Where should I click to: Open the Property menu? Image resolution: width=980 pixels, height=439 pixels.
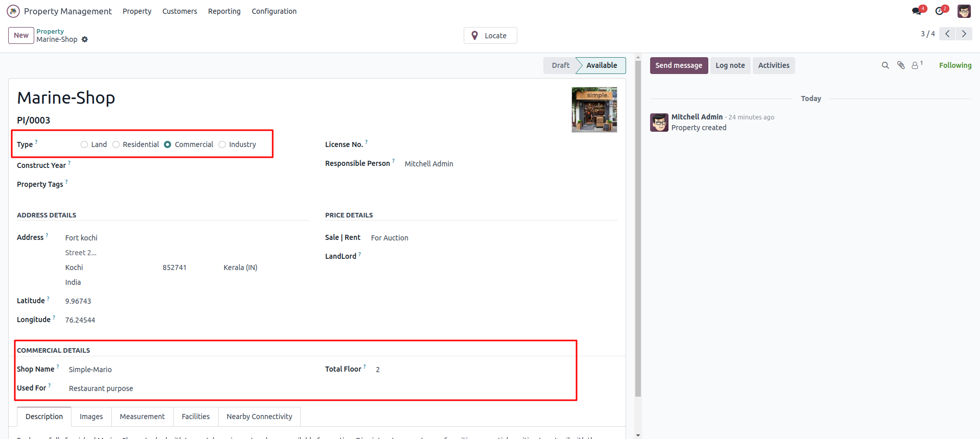click(x=137, y=11)
